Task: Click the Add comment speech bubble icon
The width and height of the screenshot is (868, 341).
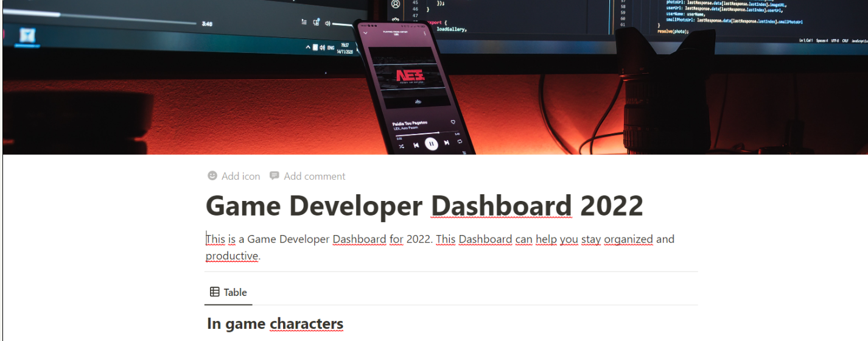Action: [x=275, y=176]
